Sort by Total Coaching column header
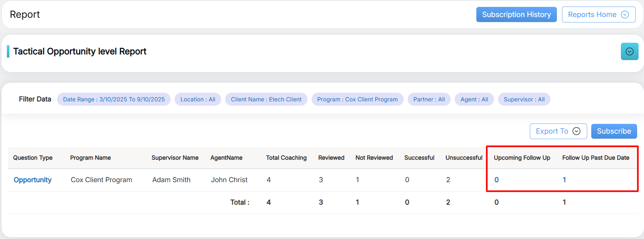 286,158
